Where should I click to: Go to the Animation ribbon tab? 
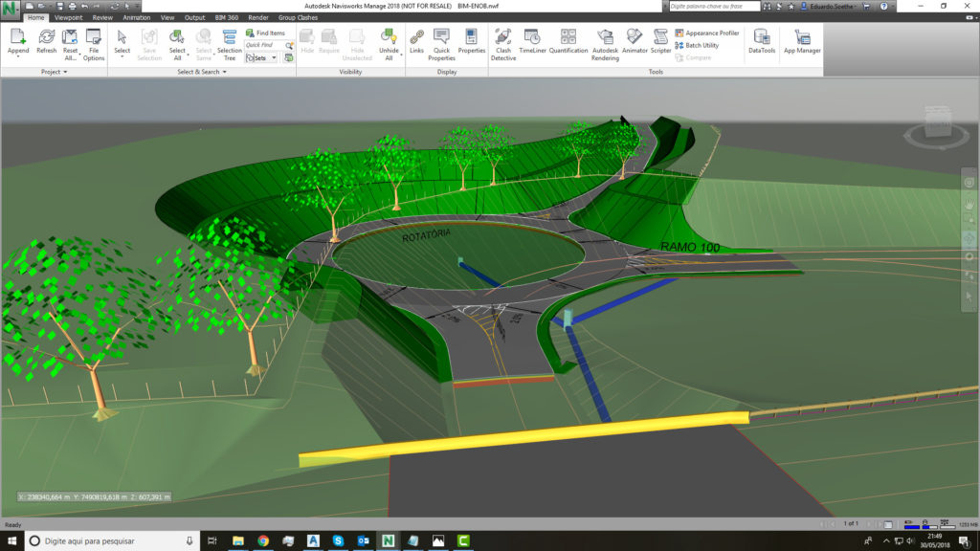[136, 17]
